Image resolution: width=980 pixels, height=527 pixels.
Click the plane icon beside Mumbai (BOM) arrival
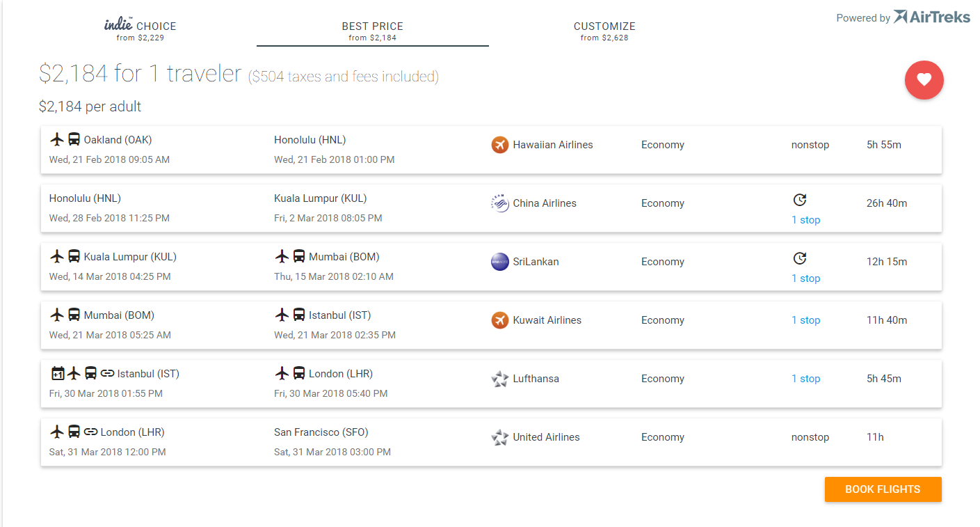point(282,257)
